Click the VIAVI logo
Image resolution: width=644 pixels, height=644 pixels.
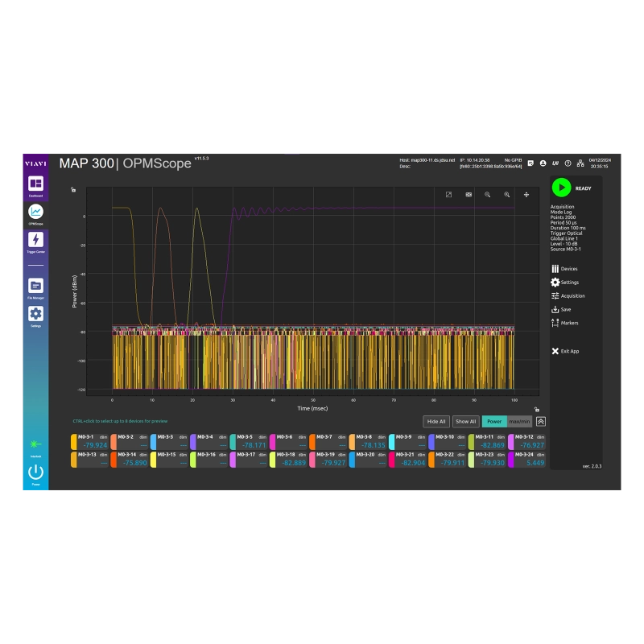(x=35, y=163)
